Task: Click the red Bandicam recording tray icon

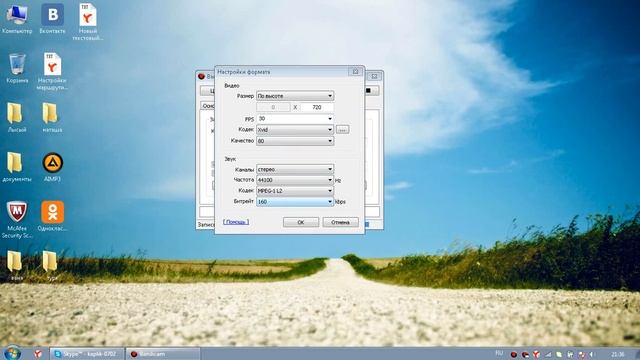Action: 514,354
